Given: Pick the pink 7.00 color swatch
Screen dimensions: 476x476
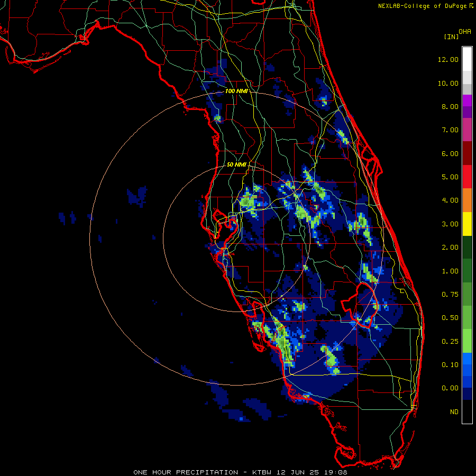Looking at the screenshot, I should click(x=467, y=130).
